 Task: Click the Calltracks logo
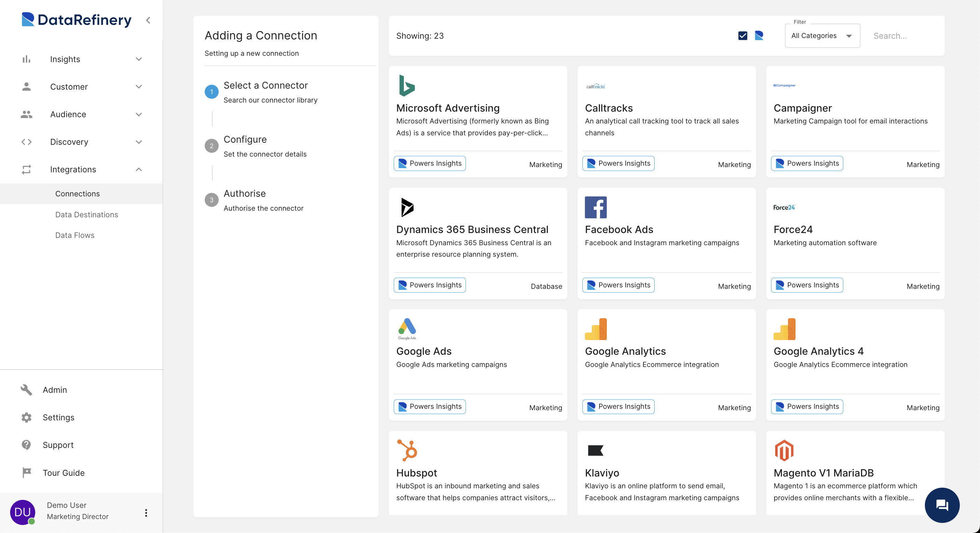click(595, 87)
